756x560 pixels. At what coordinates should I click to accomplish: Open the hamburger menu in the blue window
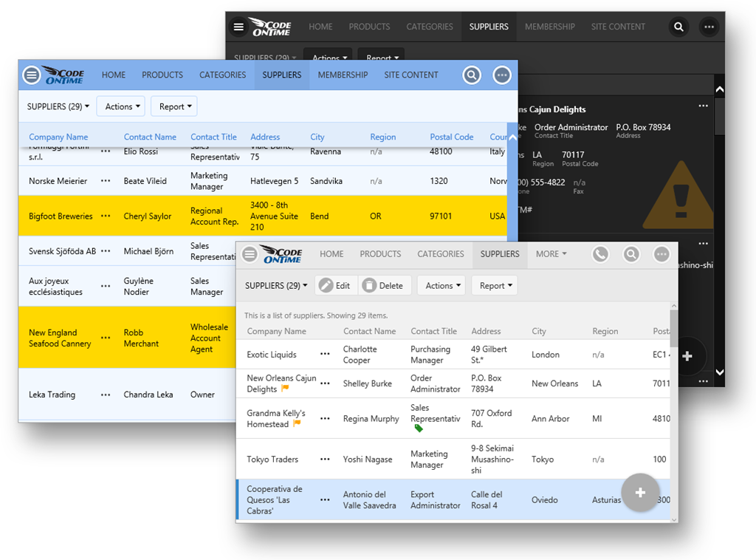tap(31, 75)
